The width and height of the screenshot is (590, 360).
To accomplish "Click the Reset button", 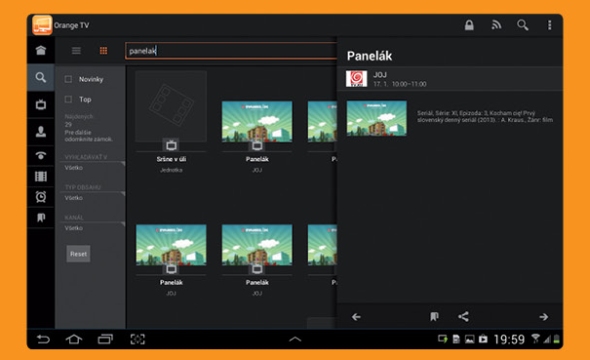I will click(x=78, y=254).
